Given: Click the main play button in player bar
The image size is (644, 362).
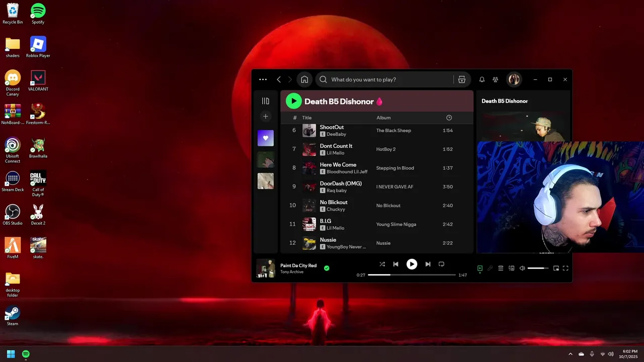Looking at the screenshot, I should pyautogui.click(x=412, y=264).
